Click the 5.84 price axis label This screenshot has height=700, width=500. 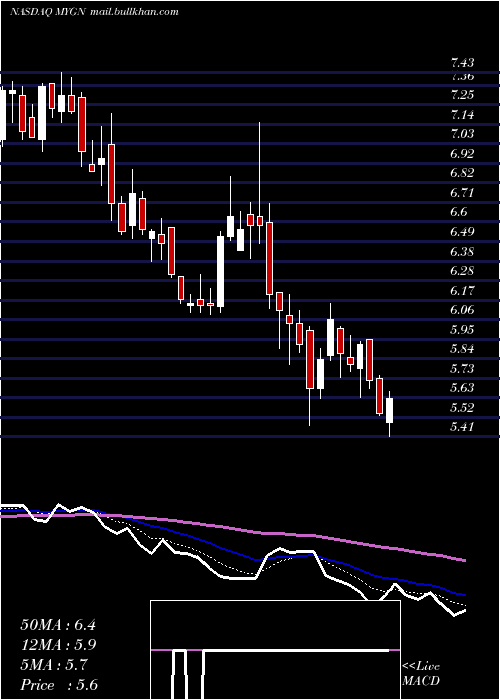(x=462, y=349)
